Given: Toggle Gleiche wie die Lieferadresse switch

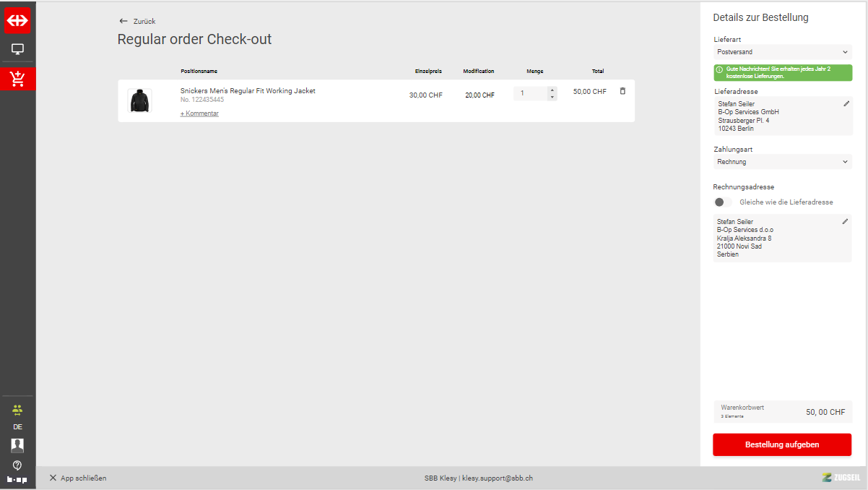Looking at the screenshot, I should 722,202.
